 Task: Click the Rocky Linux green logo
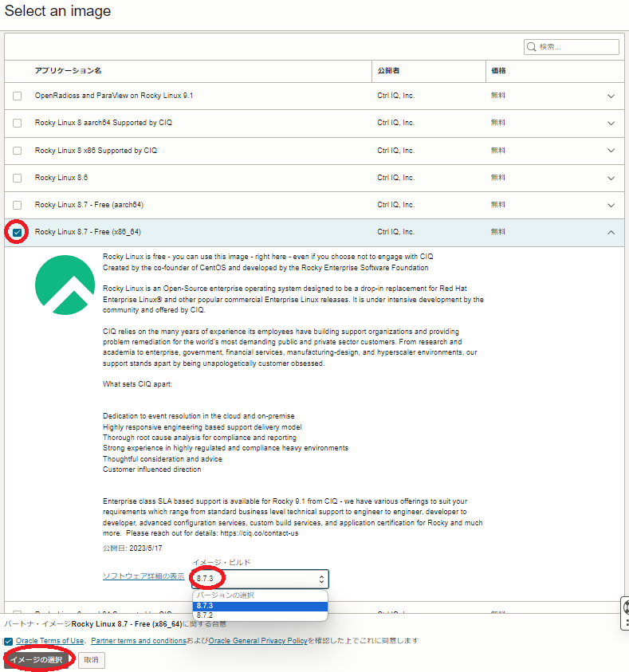[65, 287]
